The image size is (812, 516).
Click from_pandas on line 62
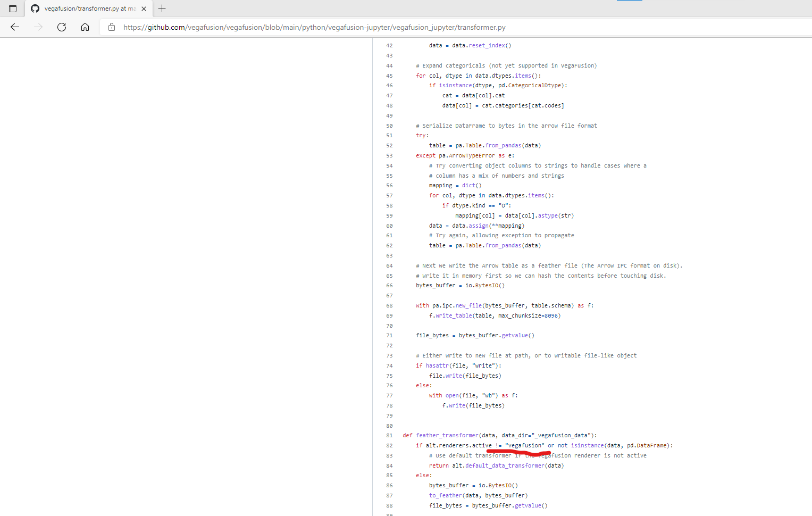[503, 246]
